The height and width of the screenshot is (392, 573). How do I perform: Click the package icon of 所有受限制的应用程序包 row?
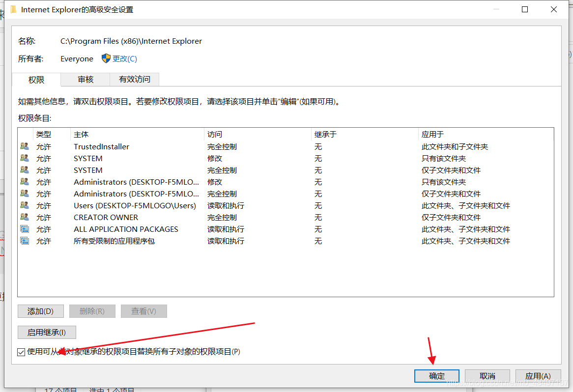[25, 241]
